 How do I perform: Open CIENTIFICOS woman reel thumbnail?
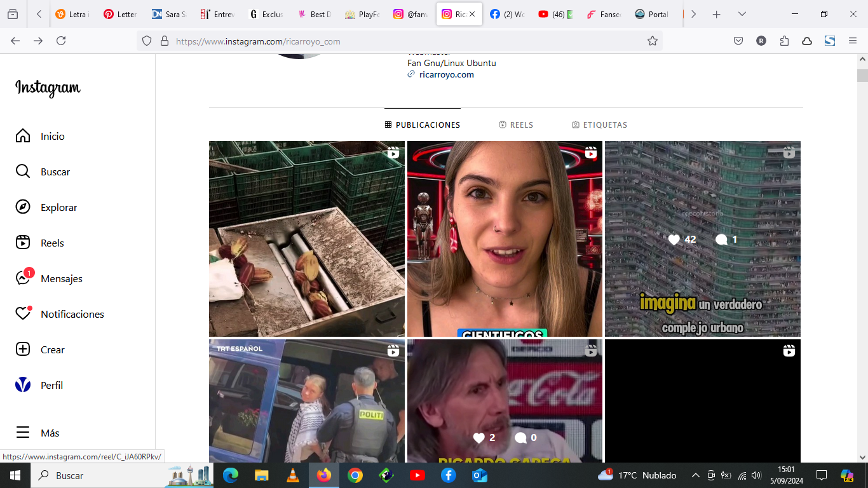tap(505, 239)
